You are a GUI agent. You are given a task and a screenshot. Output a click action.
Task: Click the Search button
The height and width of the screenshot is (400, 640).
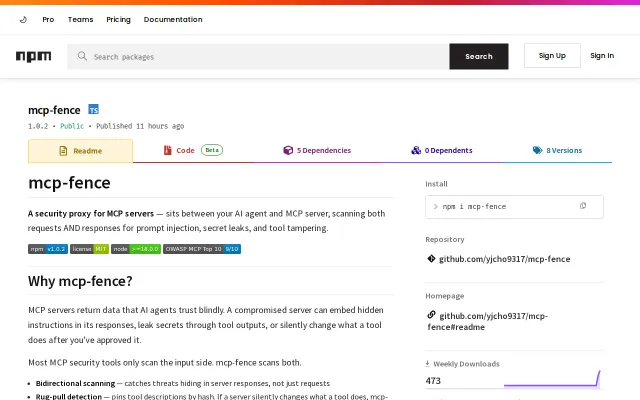click(x=479, y=56)
